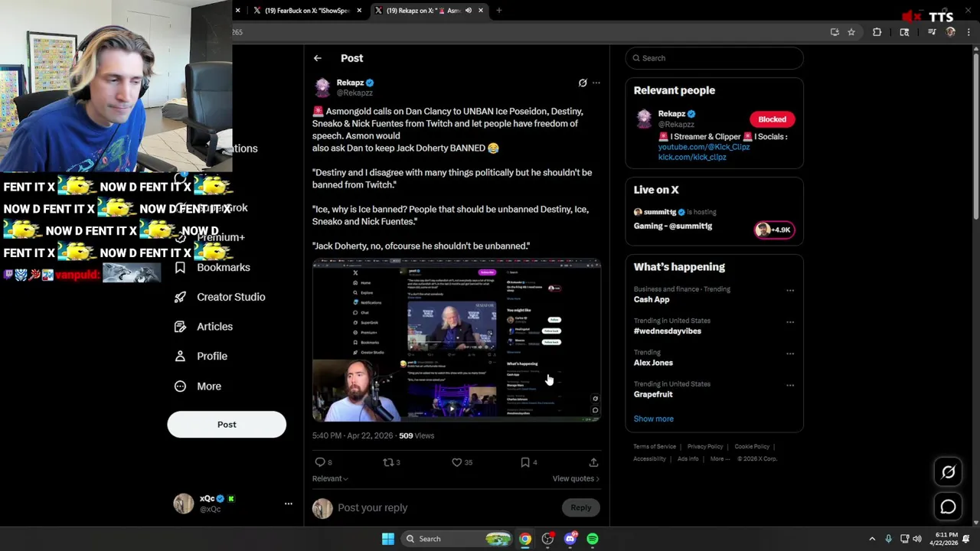
Task: Open Alex Jones trending topic
Action: pos(653,363)
